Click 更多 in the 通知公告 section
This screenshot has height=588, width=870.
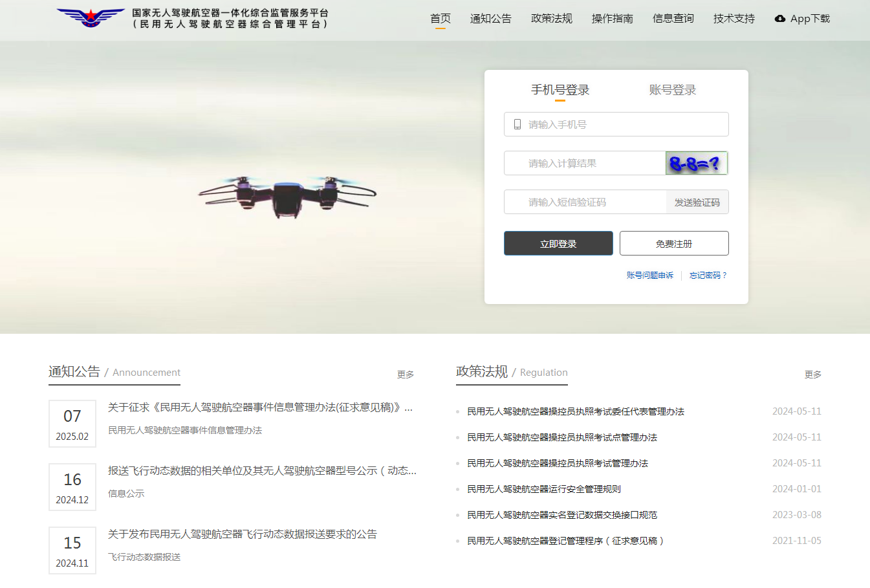(x=406, y=375)
